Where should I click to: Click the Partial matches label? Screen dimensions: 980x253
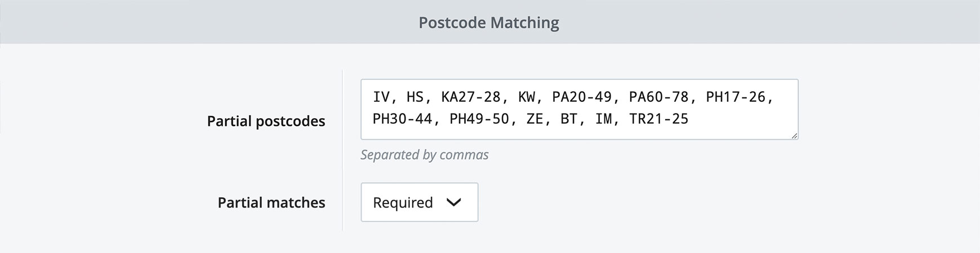tap(271, 202)
